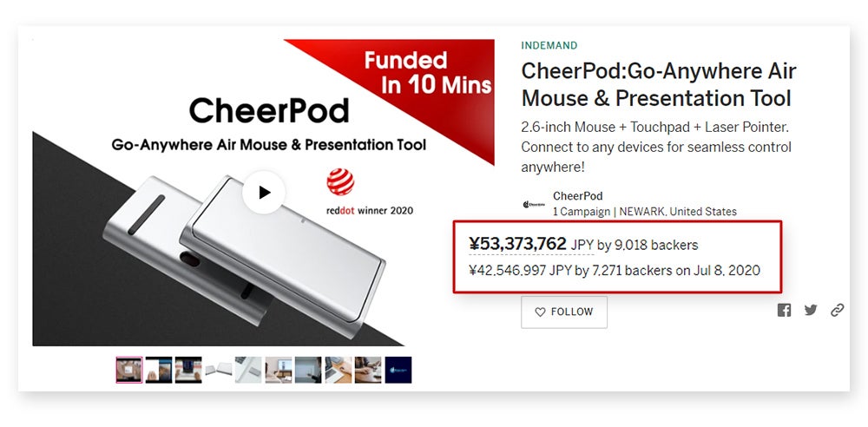Select the seventh thumbnail of a presenter
Image resolution: width=868 pixels, height=427 pixels.
[308, 370]
